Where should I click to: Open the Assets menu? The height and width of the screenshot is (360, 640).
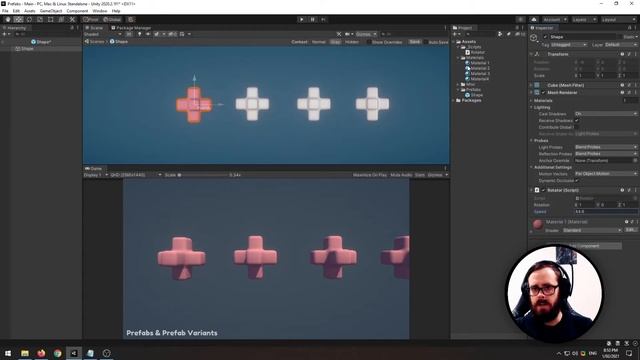(x=30, y=11)
